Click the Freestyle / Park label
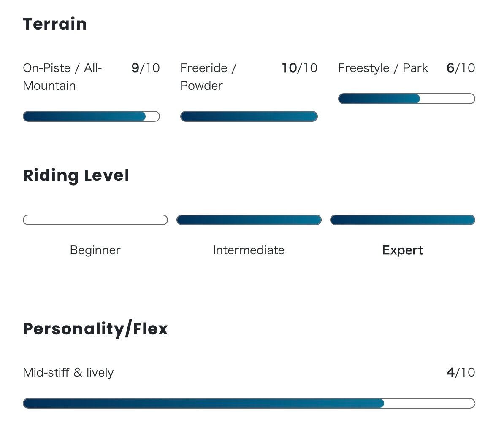This screenshot has width=504, height=436. coord(383,68)
